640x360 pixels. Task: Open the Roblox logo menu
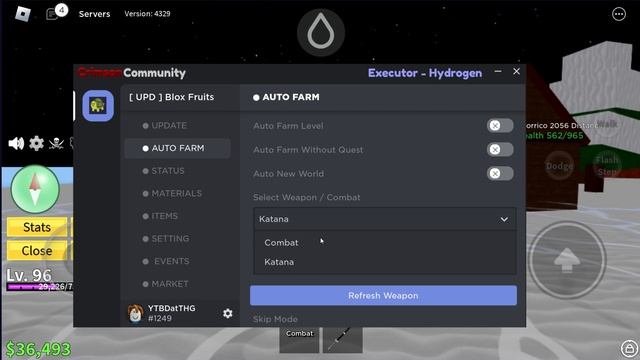tap(23, 14)
